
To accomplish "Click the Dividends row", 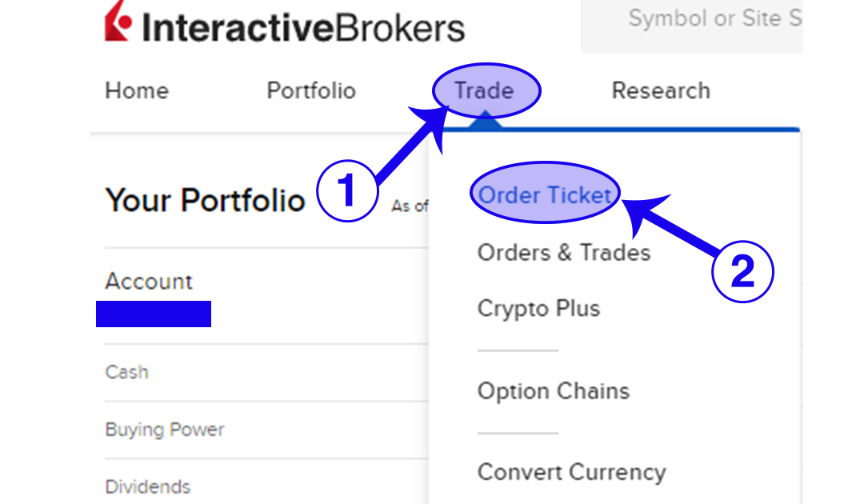I will point(148,486).
